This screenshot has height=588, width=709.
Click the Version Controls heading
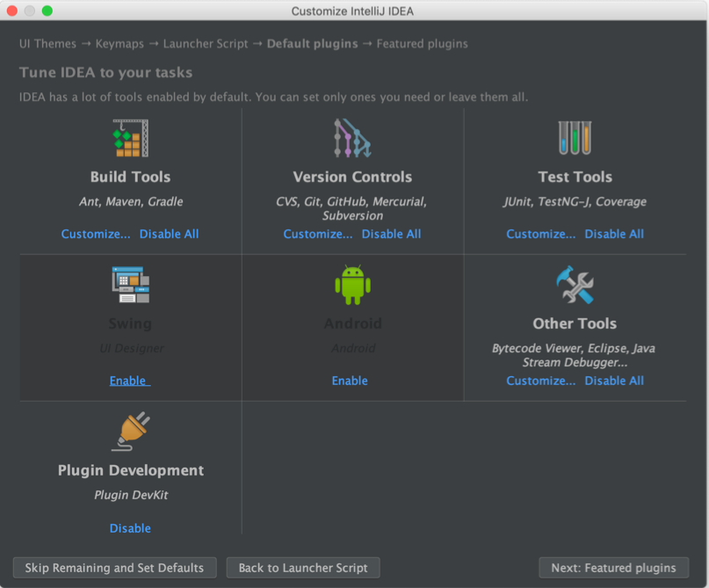coord(352,177)
